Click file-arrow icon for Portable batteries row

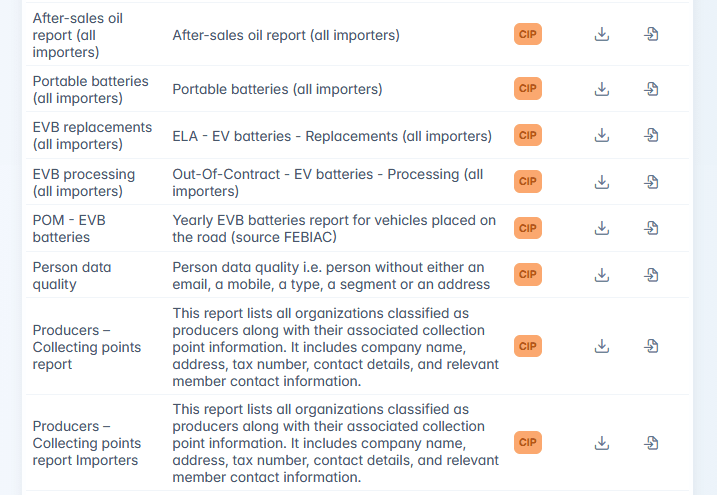coord(651,89)
